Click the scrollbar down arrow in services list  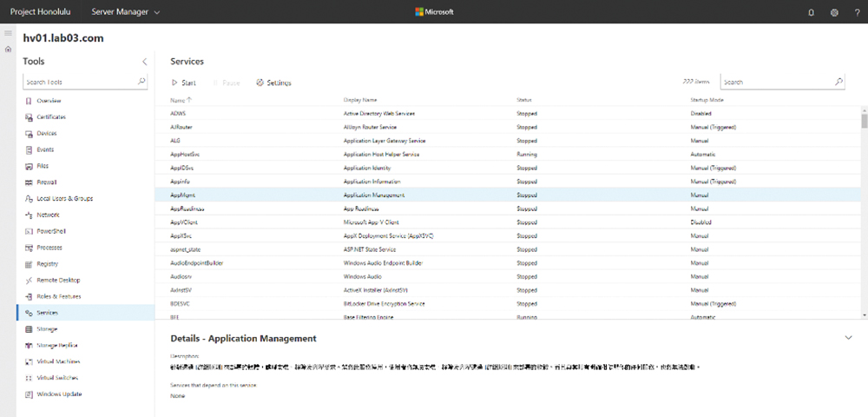click(x=865, y=315)
